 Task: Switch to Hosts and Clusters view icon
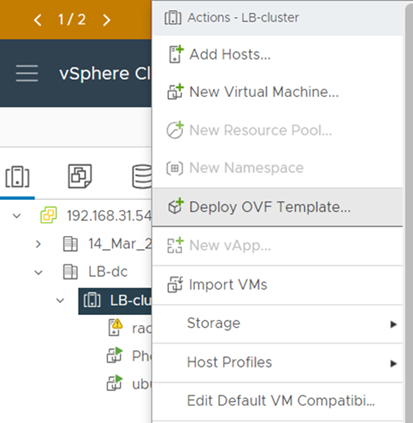pos(17,177)
